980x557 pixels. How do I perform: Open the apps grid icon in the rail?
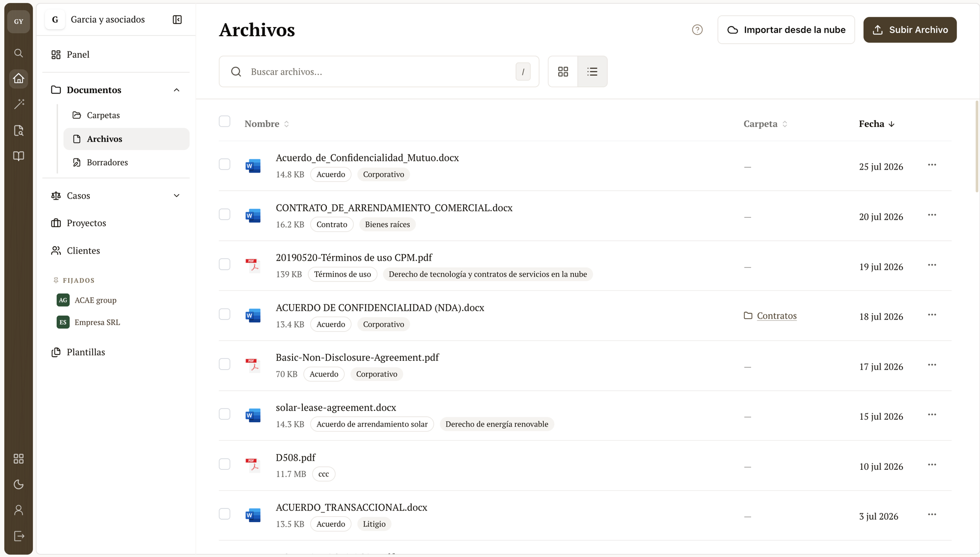point(19,458)
